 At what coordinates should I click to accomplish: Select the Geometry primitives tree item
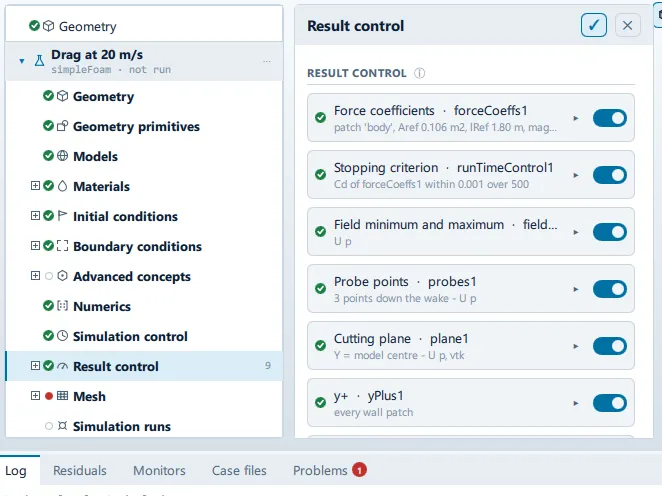[x=144, y=126]
